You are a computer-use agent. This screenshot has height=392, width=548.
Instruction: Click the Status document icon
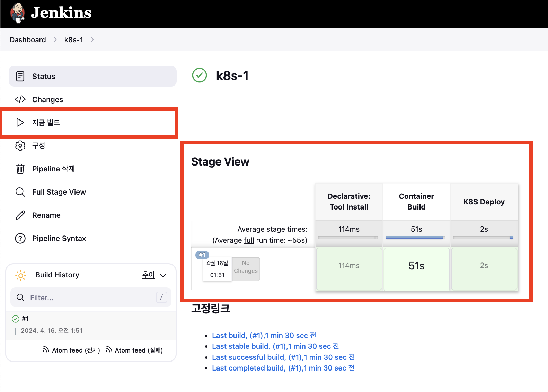(x=20, y=76)
